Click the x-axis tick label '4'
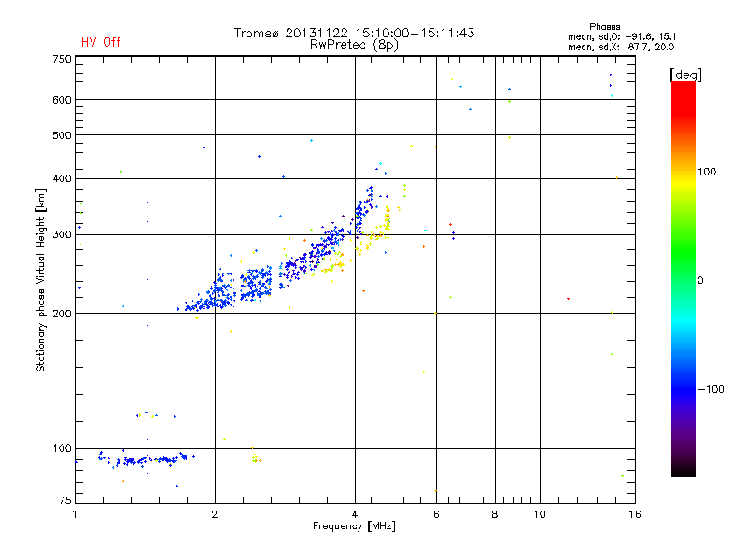The image size is (747, 560). (x=355, y=514)
